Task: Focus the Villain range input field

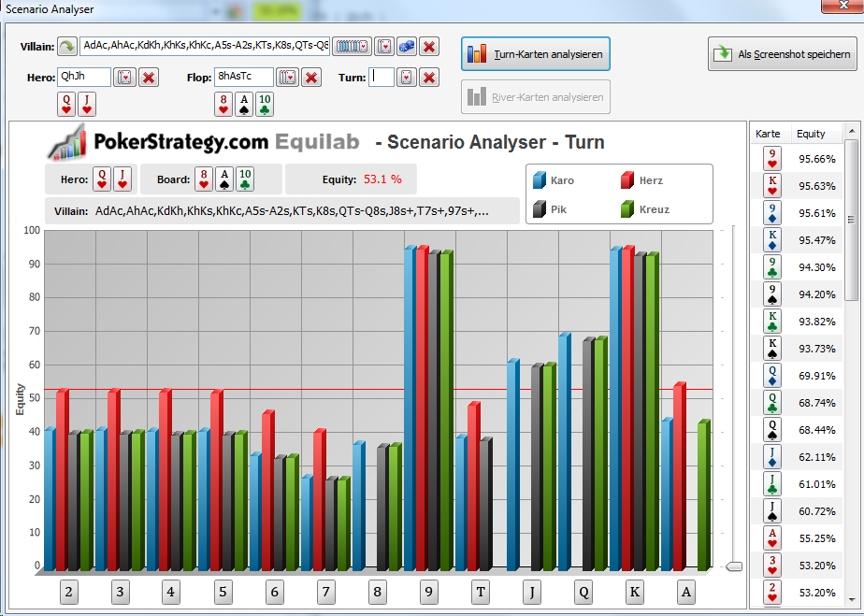Action: [205, 46]
